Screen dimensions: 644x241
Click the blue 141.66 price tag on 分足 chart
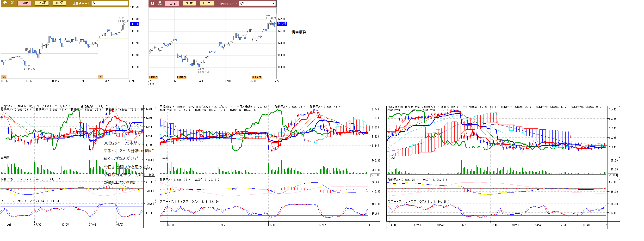point(134,24)
